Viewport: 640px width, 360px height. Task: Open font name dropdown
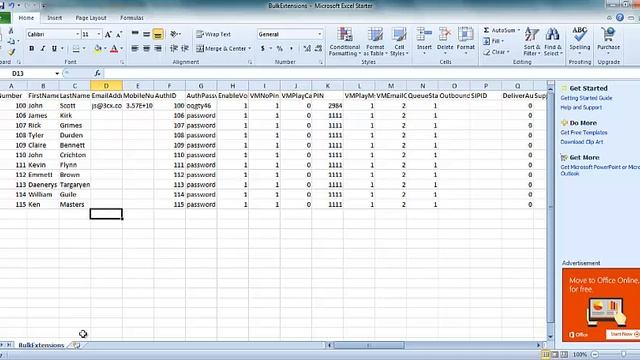click(78, 34)
